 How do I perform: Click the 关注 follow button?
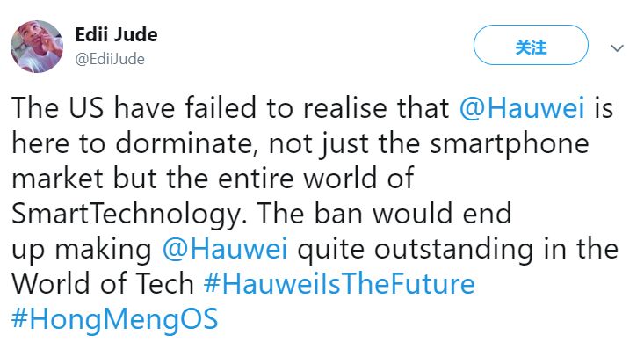coord(531,45)
